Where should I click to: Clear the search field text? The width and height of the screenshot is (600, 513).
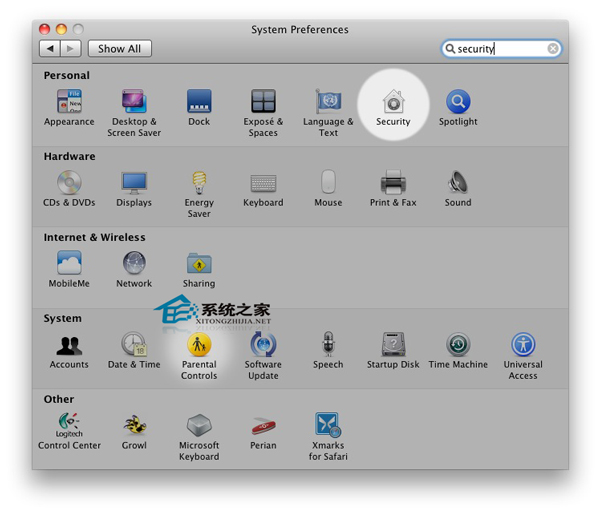coord(553,48)
